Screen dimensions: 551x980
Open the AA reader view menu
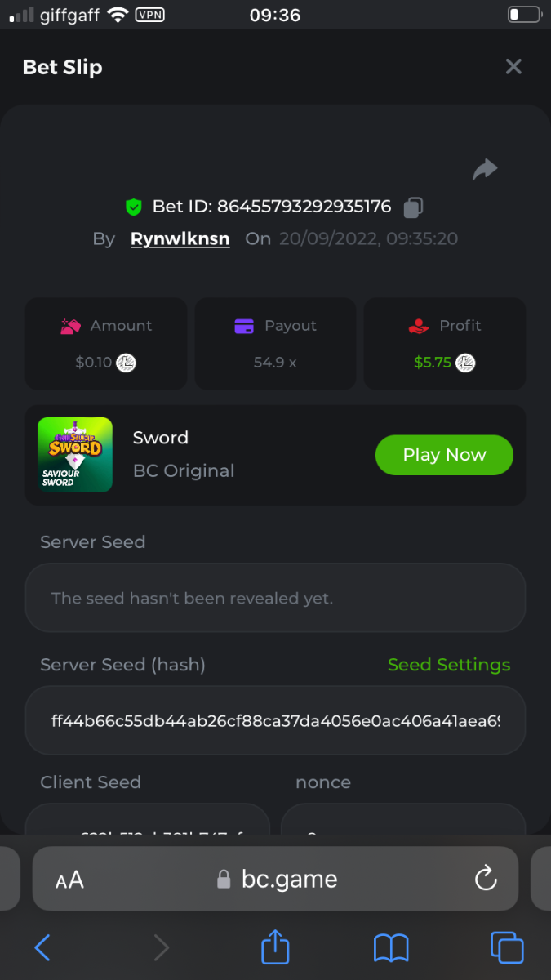(x=69, y=880)
